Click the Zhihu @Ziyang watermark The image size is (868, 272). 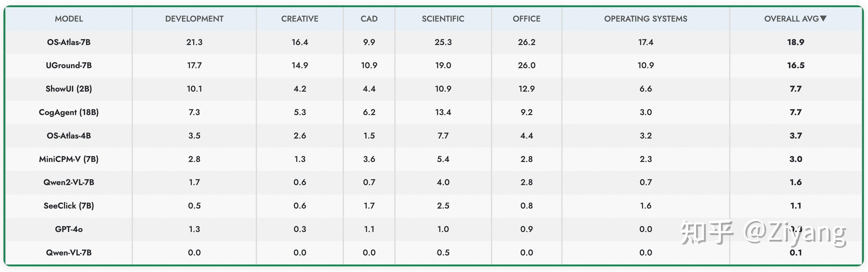click(x=763, y=233)
